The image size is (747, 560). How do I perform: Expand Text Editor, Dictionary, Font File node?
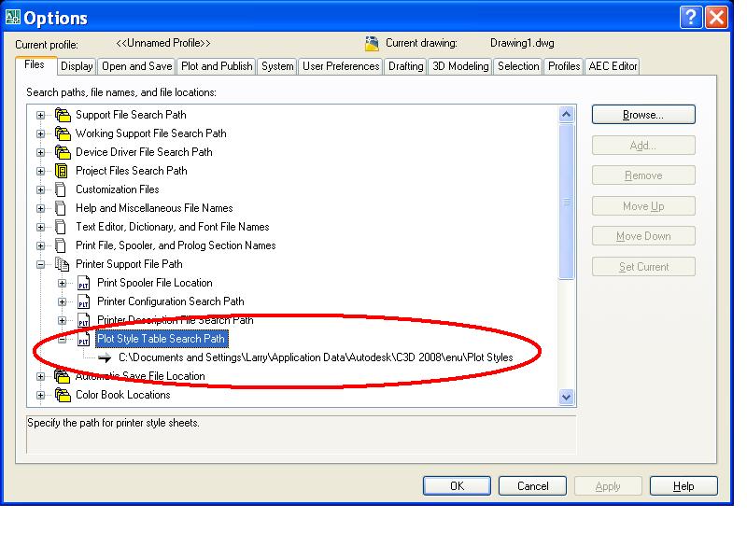coord(40,227)
